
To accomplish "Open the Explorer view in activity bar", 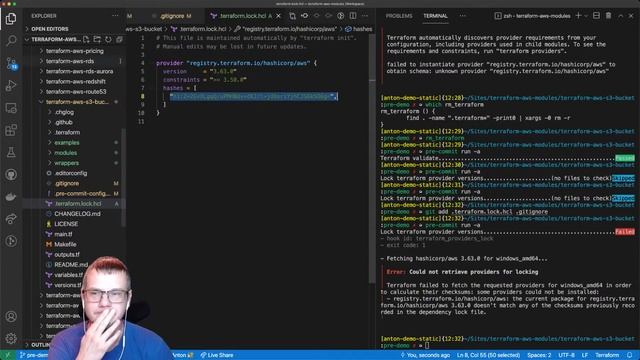I will (11, 18).
